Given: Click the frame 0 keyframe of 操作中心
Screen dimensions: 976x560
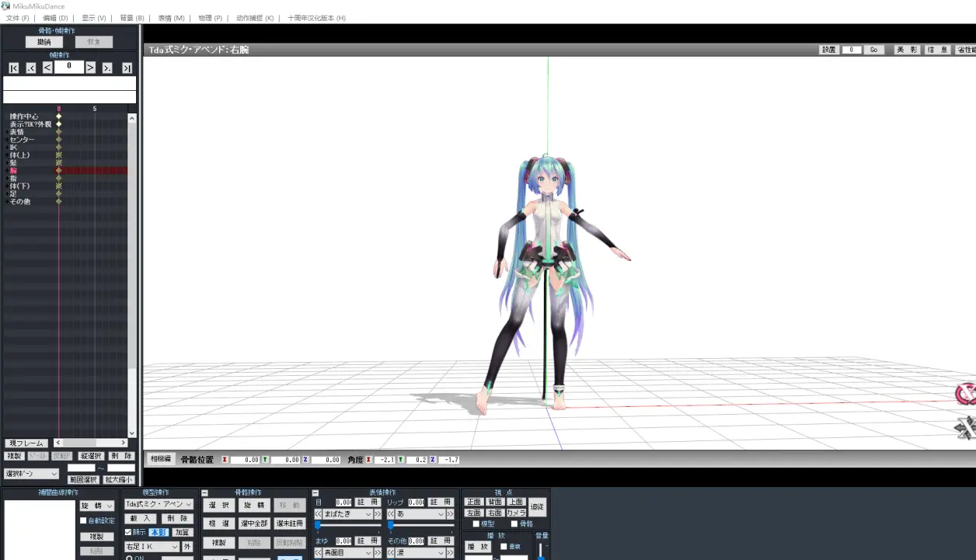Looking at the screenshot, I should pos(58,117).
